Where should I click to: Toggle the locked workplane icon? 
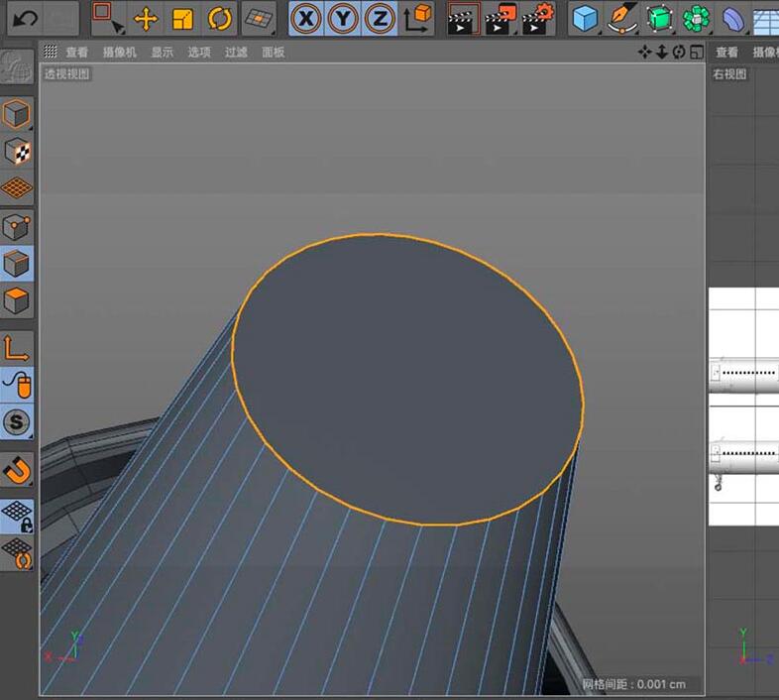[17, 516]
